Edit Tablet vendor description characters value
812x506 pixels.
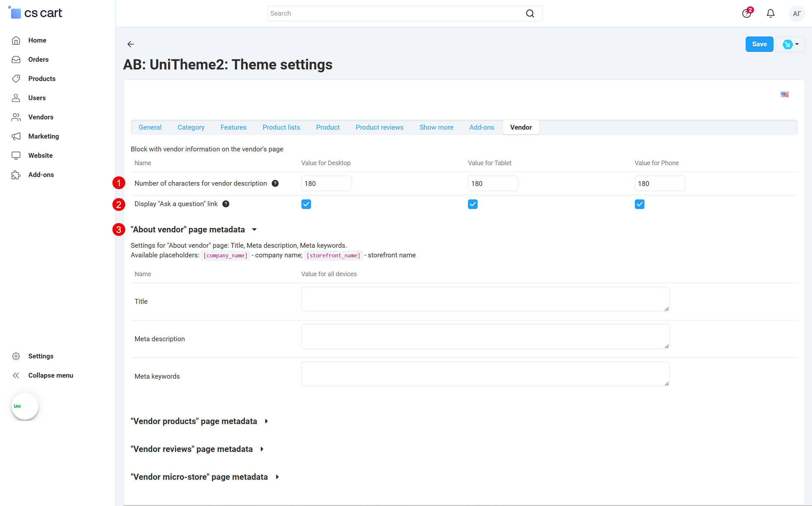(493, 183)
